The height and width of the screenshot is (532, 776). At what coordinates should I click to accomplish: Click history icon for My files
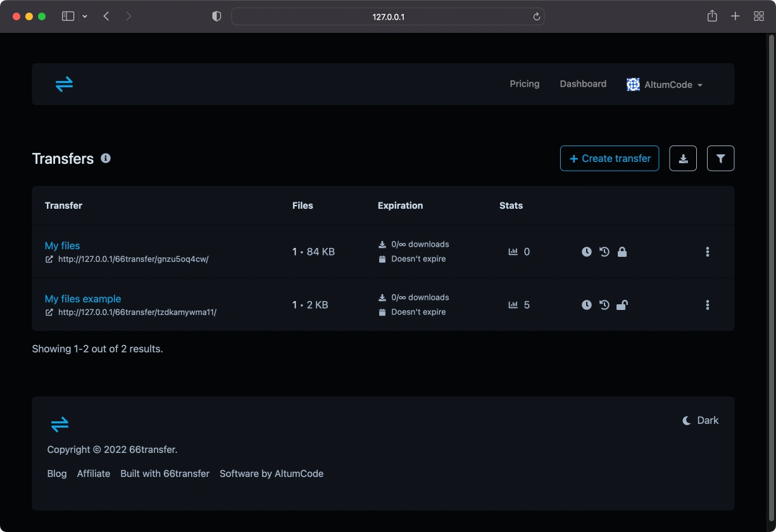click(x=604, y=252)
